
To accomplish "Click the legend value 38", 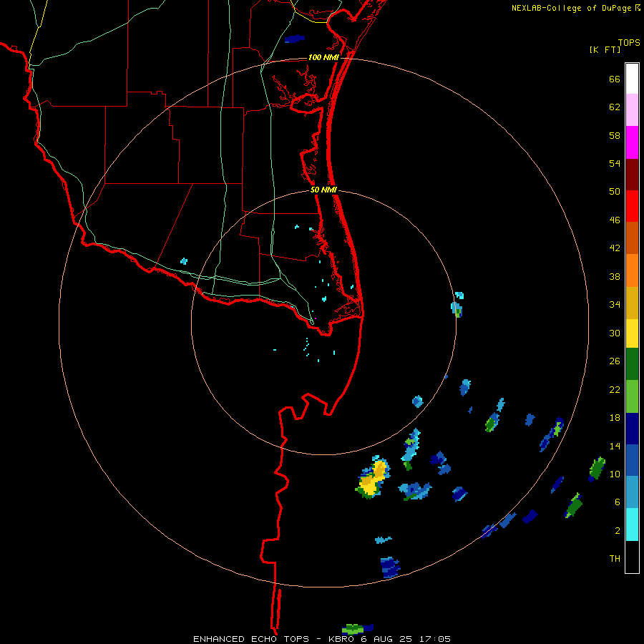I will tap(615, 276).
